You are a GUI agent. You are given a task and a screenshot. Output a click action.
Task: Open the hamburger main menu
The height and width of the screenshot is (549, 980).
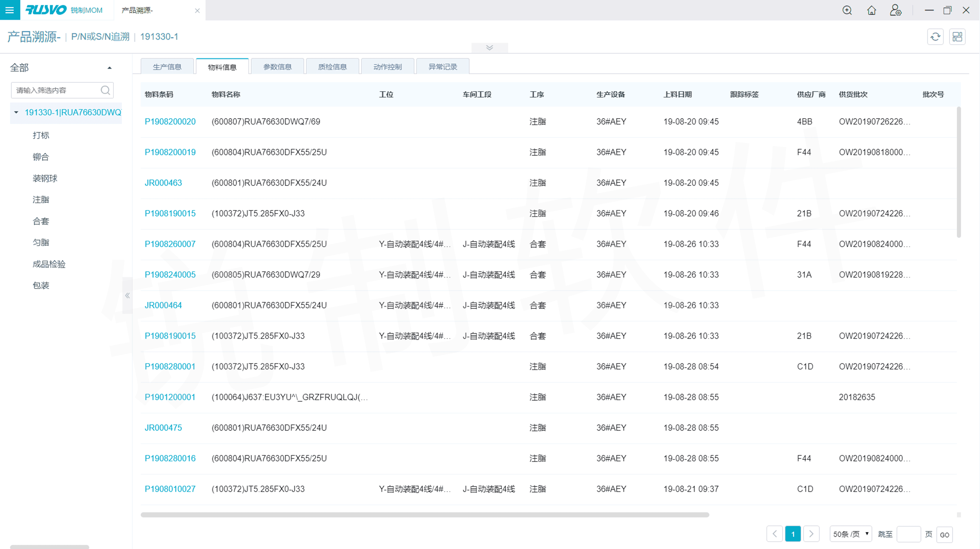click(10, 10)
